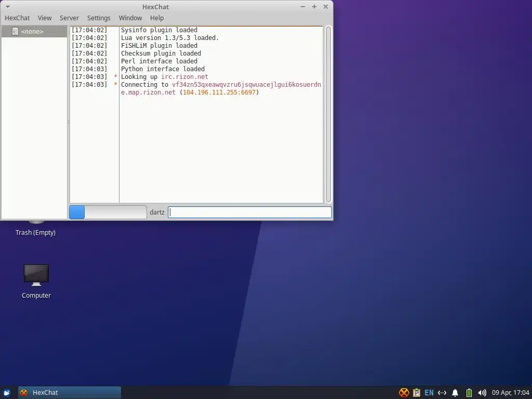Click the HexChat system tray icon
This screenshot has width=532, height=399.
404,393
